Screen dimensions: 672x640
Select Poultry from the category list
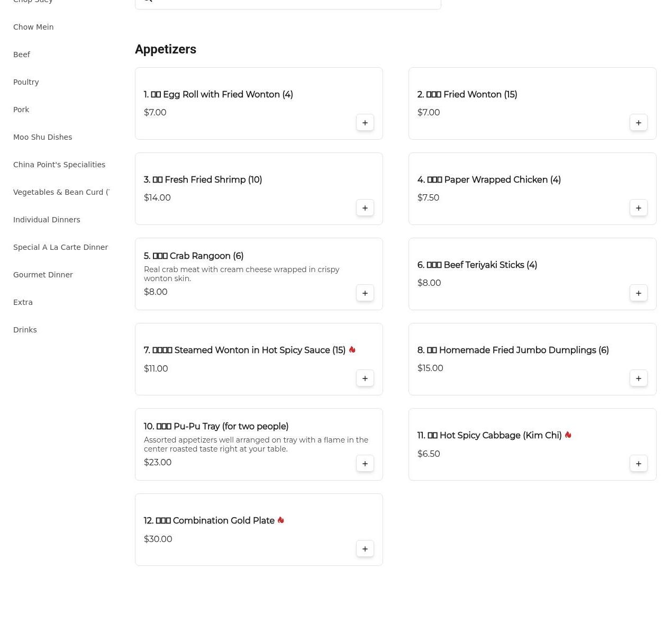(x=26, y=82)
